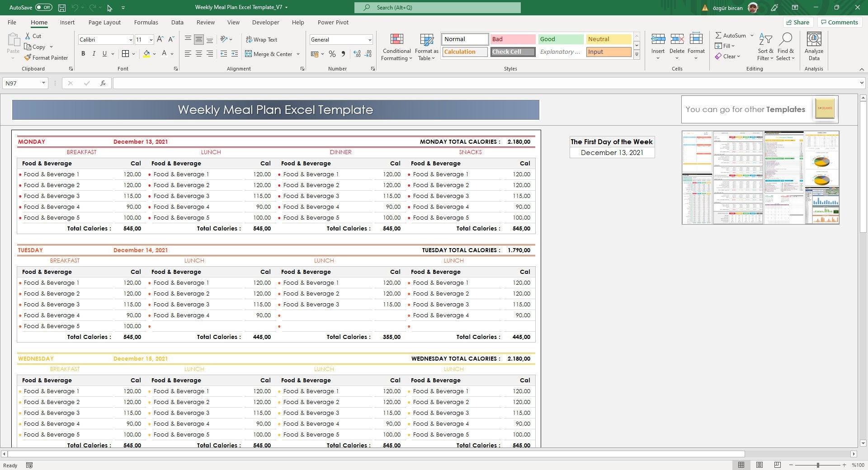Click Wrap Text
The width and height of the screenshot is (868, 470).
pos(261,40)
